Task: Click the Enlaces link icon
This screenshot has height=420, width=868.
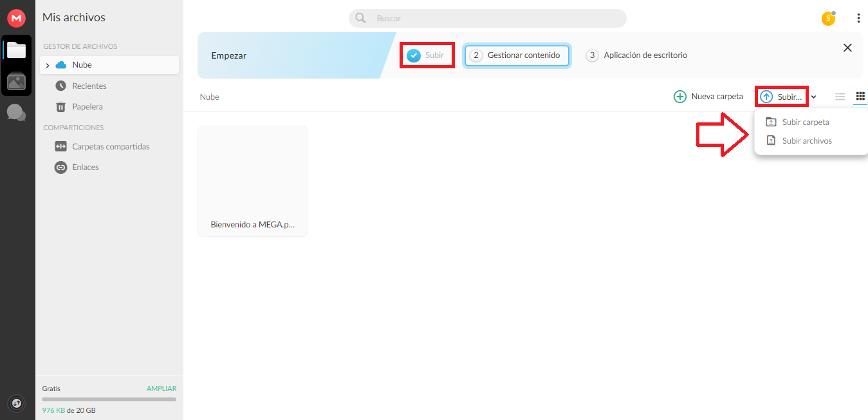Action: tap(61, 167)
